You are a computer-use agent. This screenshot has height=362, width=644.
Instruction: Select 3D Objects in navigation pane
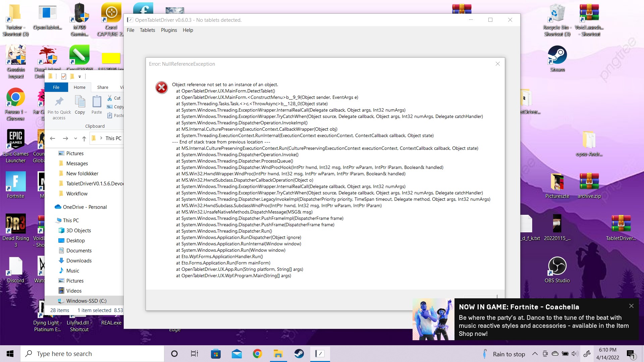click(78, 231)
